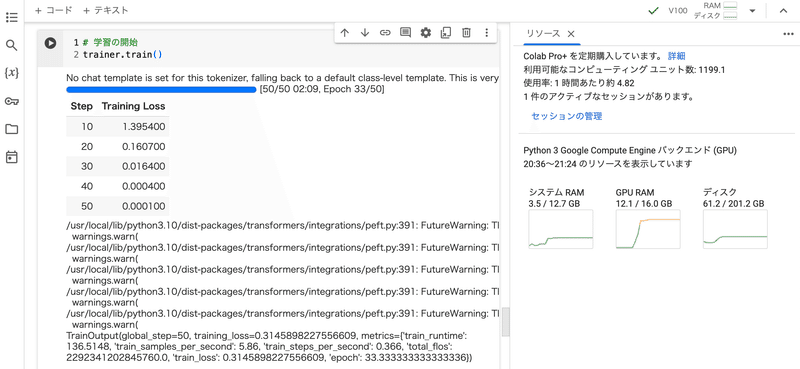The image size is (800, 369).
Task: Click セッションの管理 link
Action: click(567, 116)
